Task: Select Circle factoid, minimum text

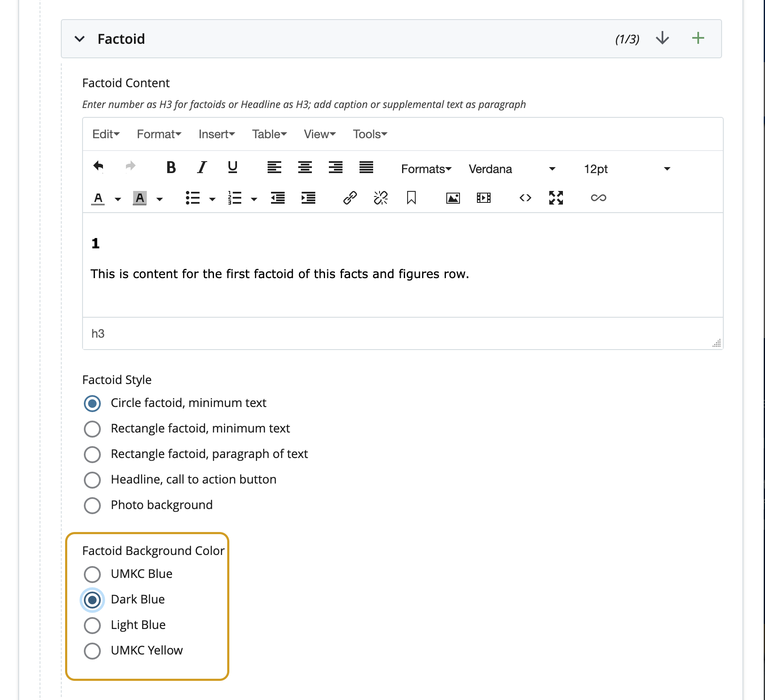Action: (92, 404)
